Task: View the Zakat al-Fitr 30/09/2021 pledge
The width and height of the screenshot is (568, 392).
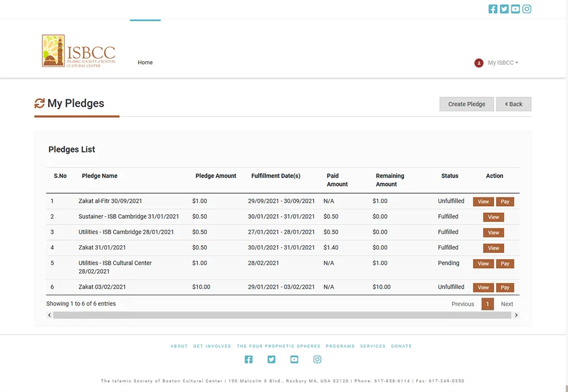Action: coord(483,202)
